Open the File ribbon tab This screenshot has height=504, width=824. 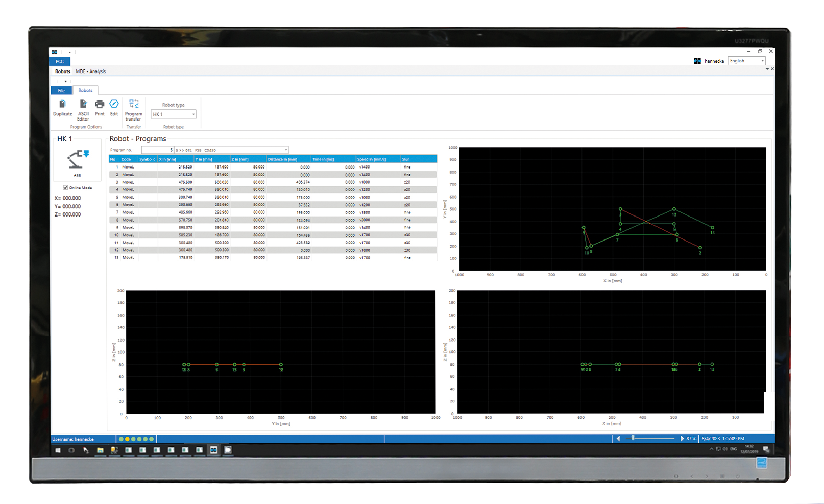[x=61, y=91]
